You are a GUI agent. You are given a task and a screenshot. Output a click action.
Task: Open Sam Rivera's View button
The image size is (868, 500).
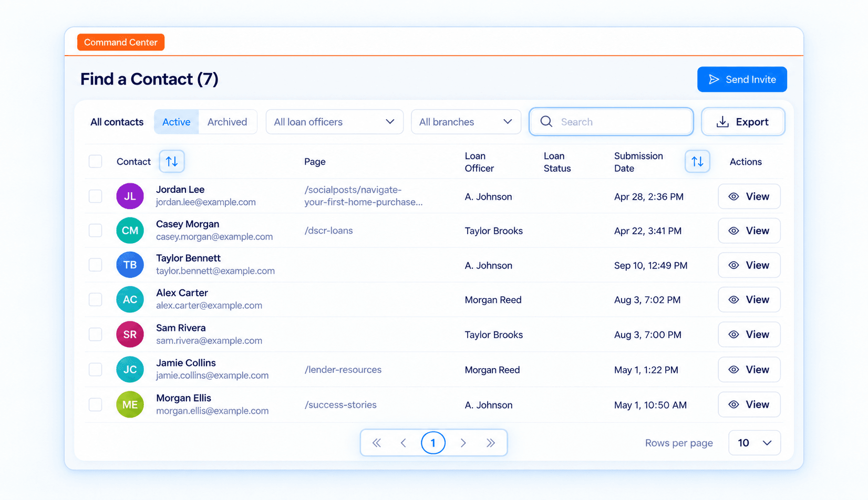click(x=749, y=335)
